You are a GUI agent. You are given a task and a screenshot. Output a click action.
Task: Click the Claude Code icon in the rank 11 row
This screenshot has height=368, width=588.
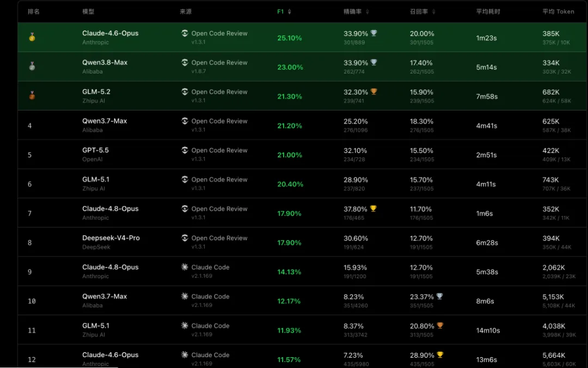point(185,325)
